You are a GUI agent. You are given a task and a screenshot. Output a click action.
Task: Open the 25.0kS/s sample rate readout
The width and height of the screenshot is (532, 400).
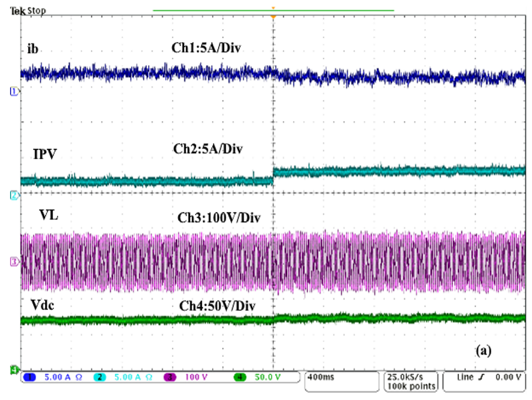click(405, 377)
